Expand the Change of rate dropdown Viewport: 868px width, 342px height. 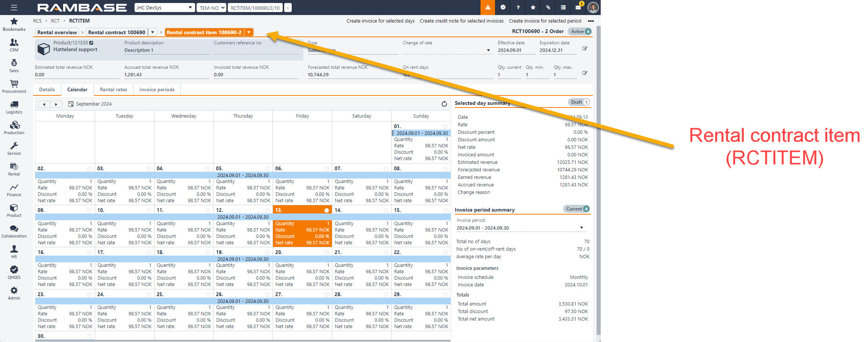coord(488,50)
